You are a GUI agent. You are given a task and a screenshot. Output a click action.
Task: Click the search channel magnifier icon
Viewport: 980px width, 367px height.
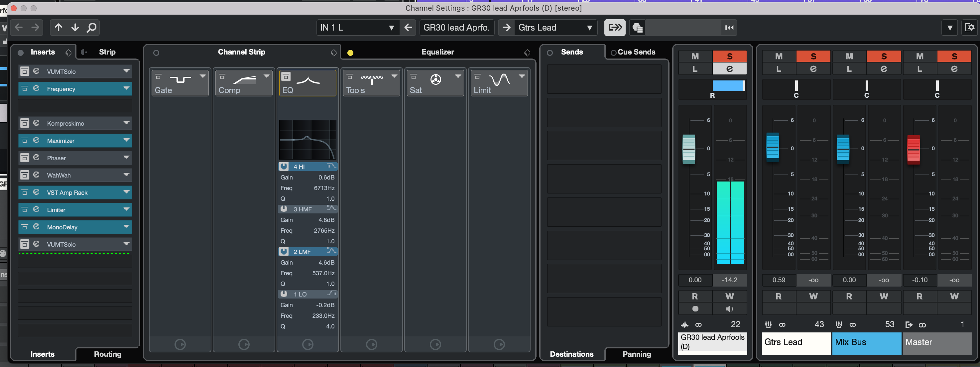pyautogui.click(x=92, y=27)
